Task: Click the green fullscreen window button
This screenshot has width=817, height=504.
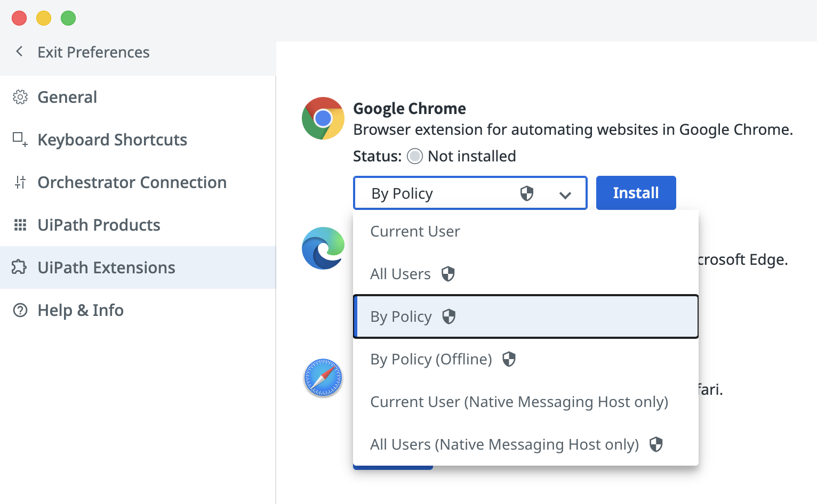Action: click(68, 18)
